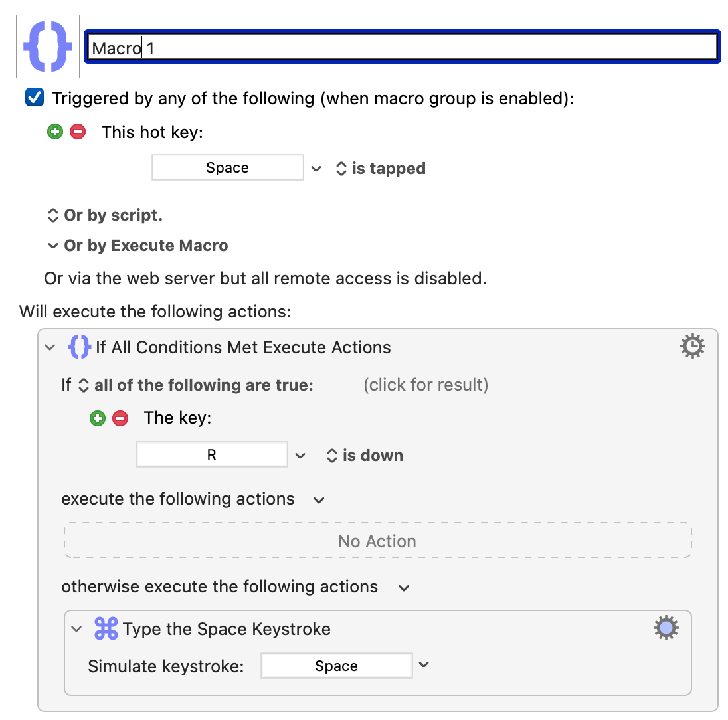Image resolution: width=728 pixels, height=720 pixels.
Task: Remove the key condition with red minus
Action: pos(120,418)
